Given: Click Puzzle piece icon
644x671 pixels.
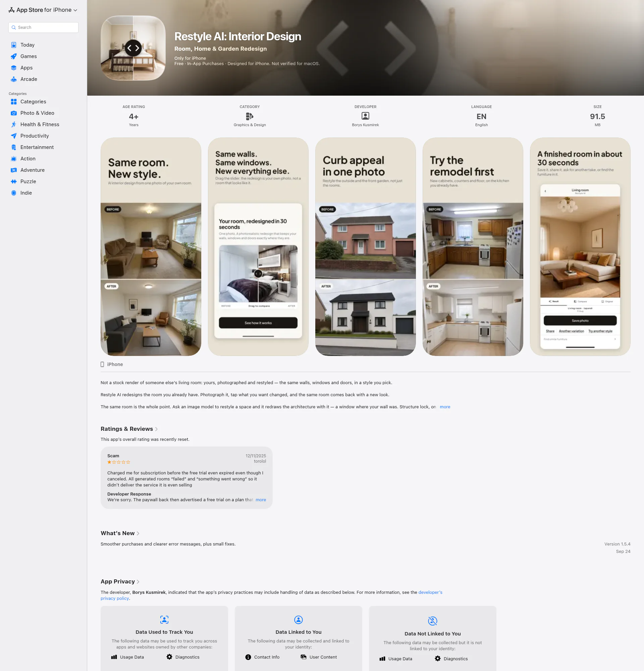Looking at the screenshot, I should tap(14, 182).
